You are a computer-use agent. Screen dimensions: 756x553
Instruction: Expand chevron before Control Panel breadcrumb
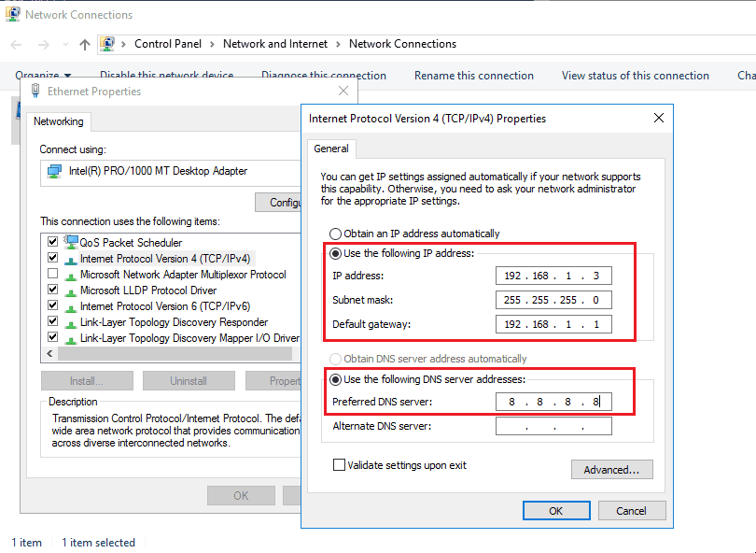pyautogui.click(x=123, y=45)
